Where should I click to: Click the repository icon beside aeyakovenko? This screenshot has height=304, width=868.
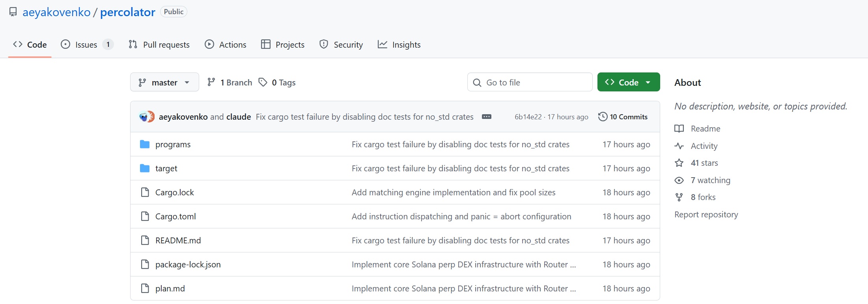click(x=13, y=12)
